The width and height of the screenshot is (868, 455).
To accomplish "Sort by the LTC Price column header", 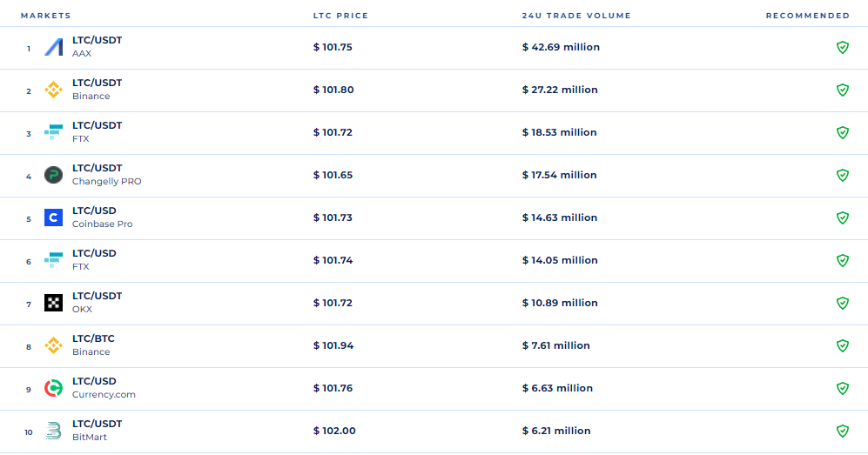I will (x=340, y=16).
